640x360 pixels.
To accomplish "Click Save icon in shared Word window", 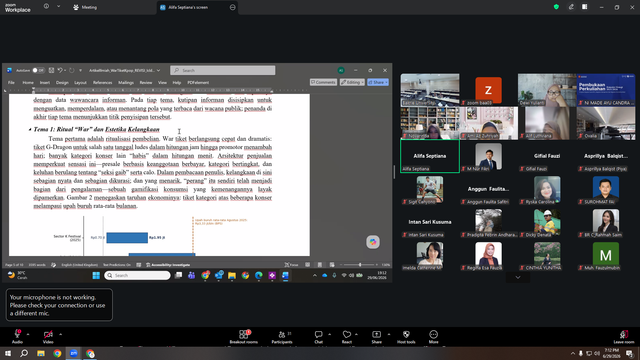I will pos(51,70).
